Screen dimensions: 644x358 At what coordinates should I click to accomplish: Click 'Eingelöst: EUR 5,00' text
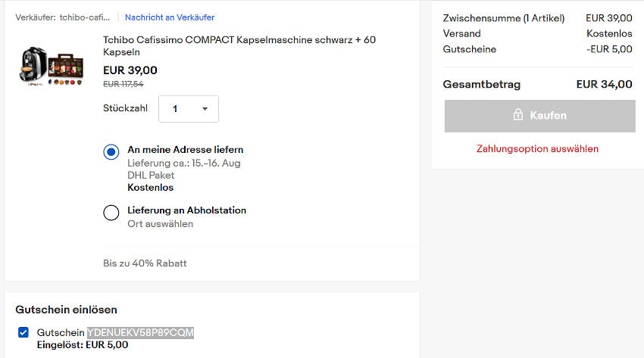(x=83, y=345)
